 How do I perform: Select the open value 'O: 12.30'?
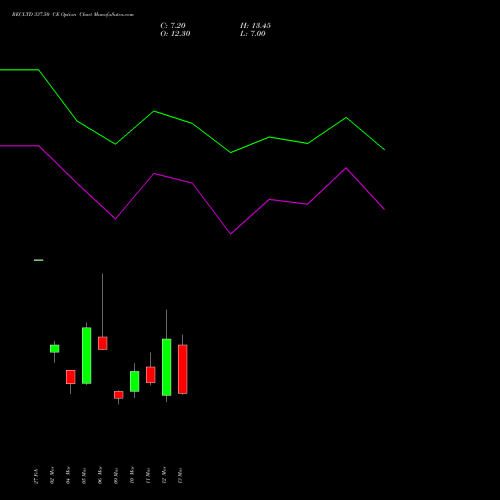tap(175, 34)
